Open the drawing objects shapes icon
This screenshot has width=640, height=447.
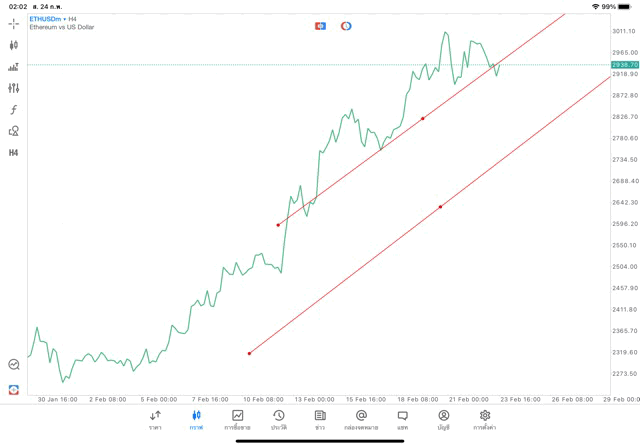(x=14, y=131)
